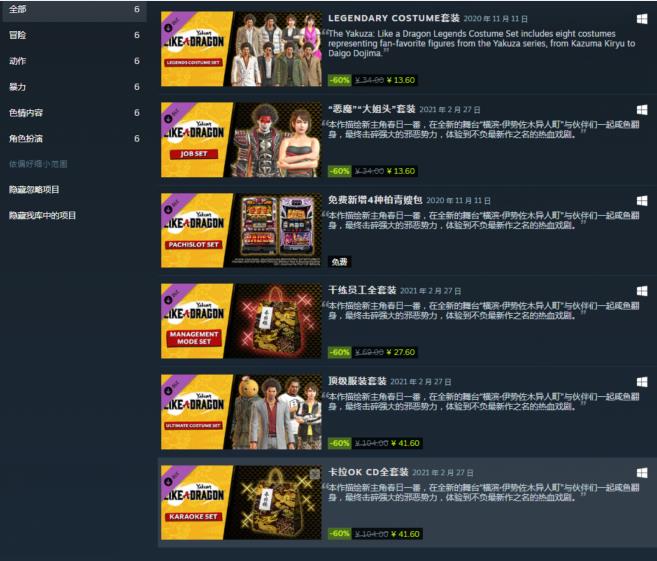Click the count 6 beside 角色扮演
The height and width of the screenshot is (561, 657).
coord(137,139)
